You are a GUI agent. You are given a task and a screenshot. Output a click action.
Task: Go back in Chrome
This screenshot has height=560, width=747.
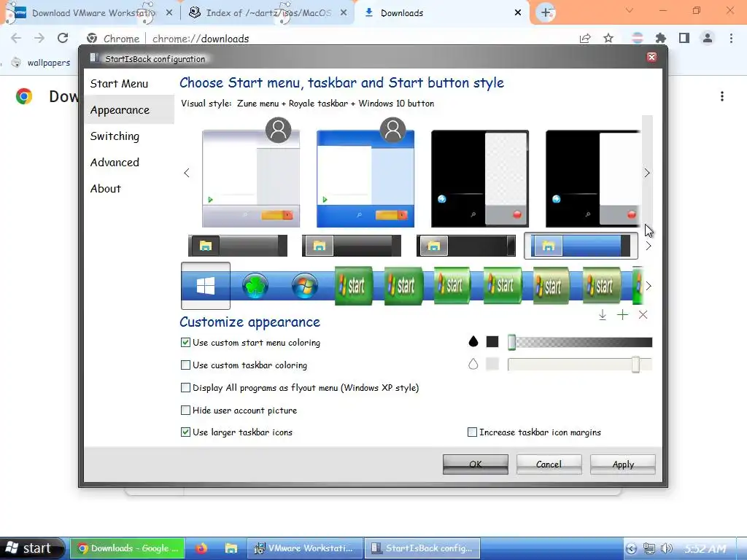click(16, 38)
